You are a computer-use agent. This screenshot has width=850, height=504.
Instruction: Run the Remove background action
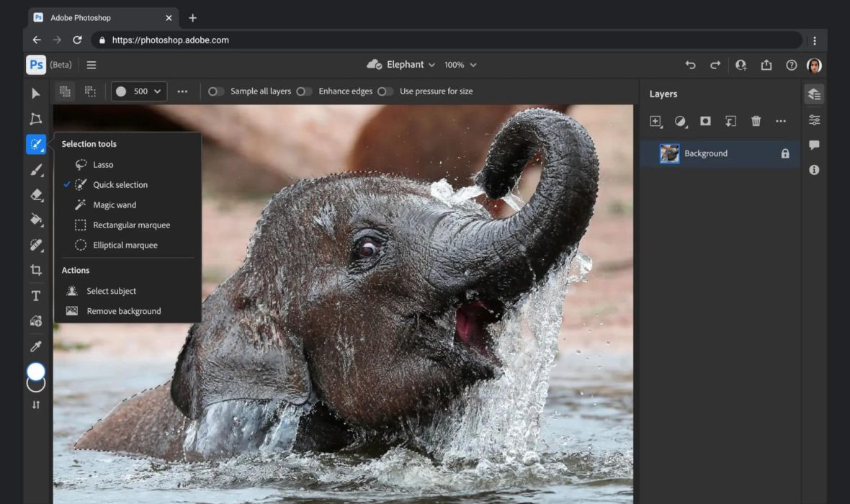point(123,311)
